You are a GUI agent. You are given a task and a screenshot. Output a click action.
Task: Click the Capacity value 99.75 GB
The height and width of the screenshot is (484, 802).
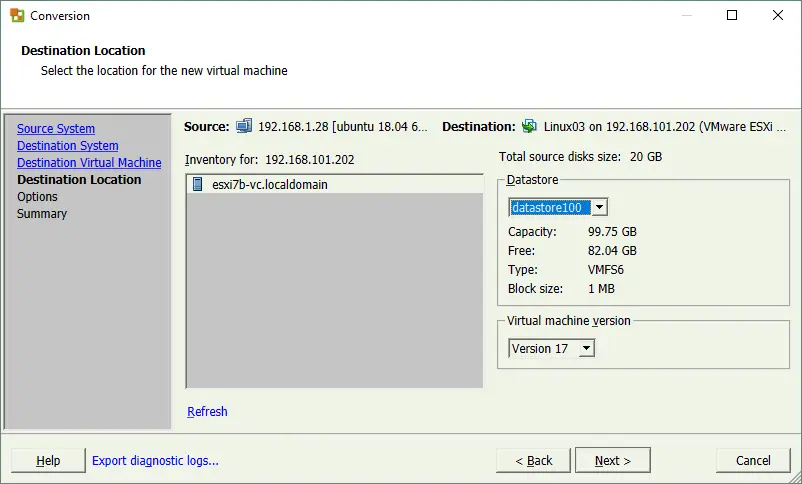point(612,232)
